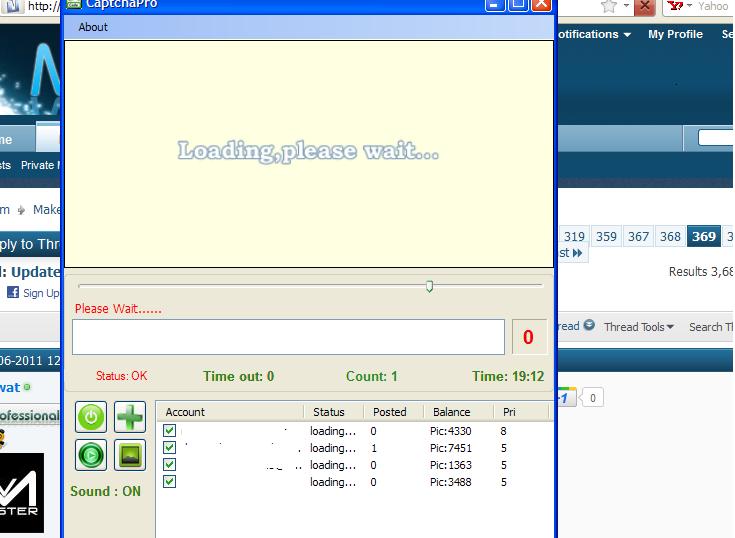This screenshot has width=735, height=538.
Task: Click the Yahoo search engine icon
Action: point(675,6)
